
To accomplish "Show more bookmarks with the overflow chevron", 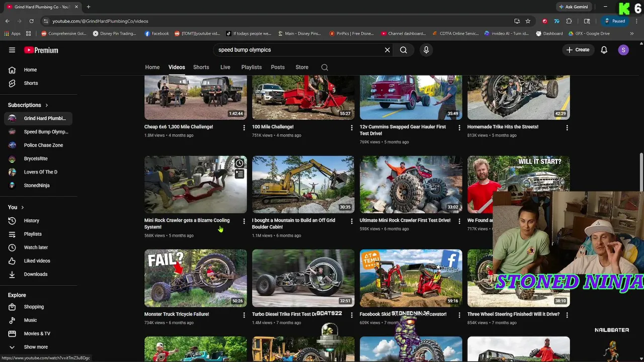I will 632,34.
